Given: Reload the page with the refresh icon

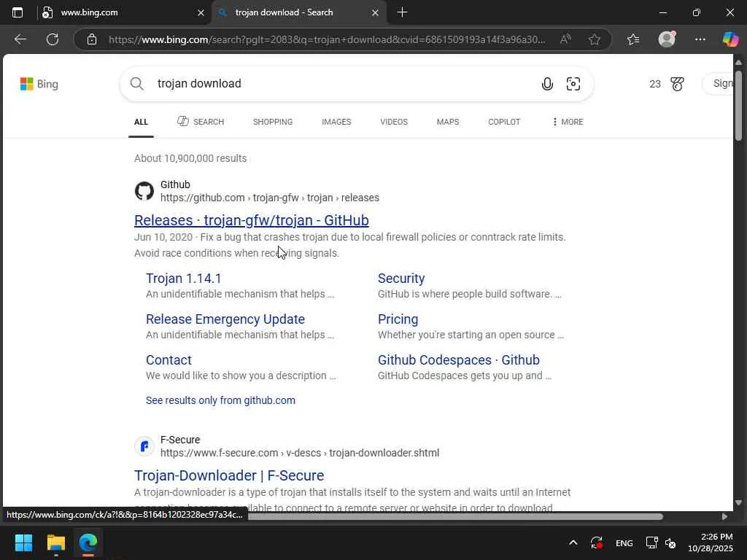Looking at the screenshot, I should (53, 39).
